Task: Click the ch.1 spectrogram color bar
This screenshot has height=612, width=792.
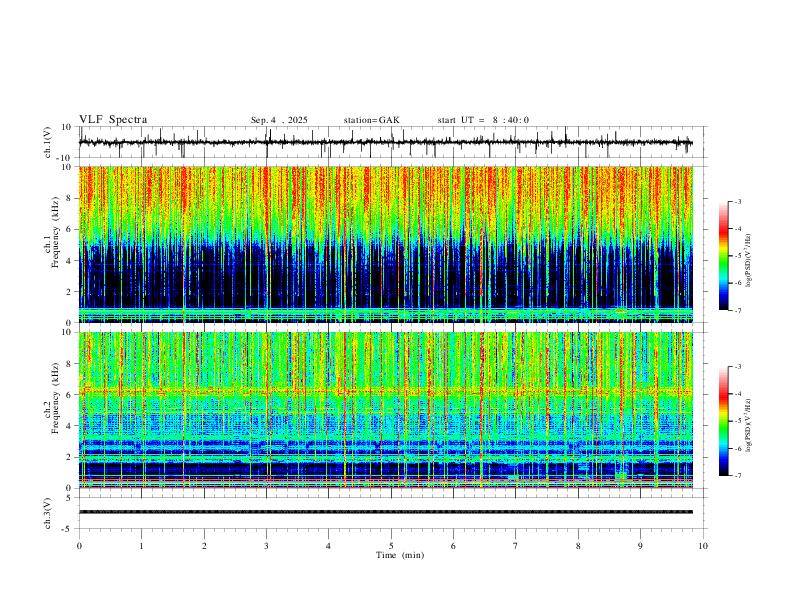Action: [x=723, y=256]
